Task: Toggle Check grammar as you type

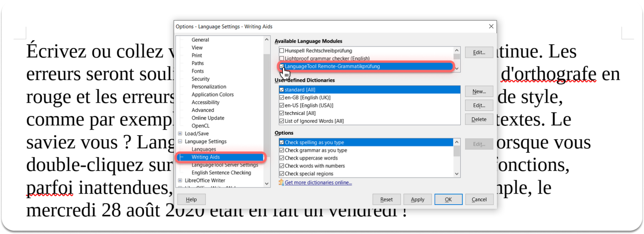Action: [x=282, y=150]
